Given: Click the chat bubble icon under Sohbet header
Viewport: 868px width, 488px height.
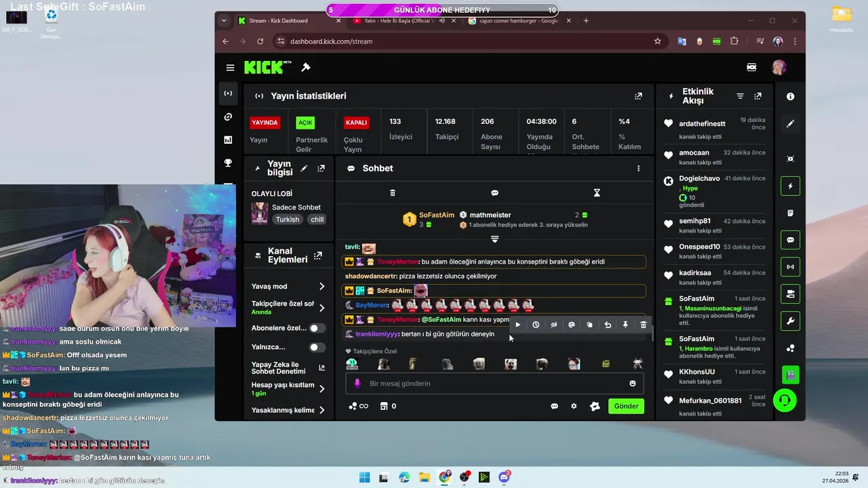Looking at the screenshot, I should [494, 193].
